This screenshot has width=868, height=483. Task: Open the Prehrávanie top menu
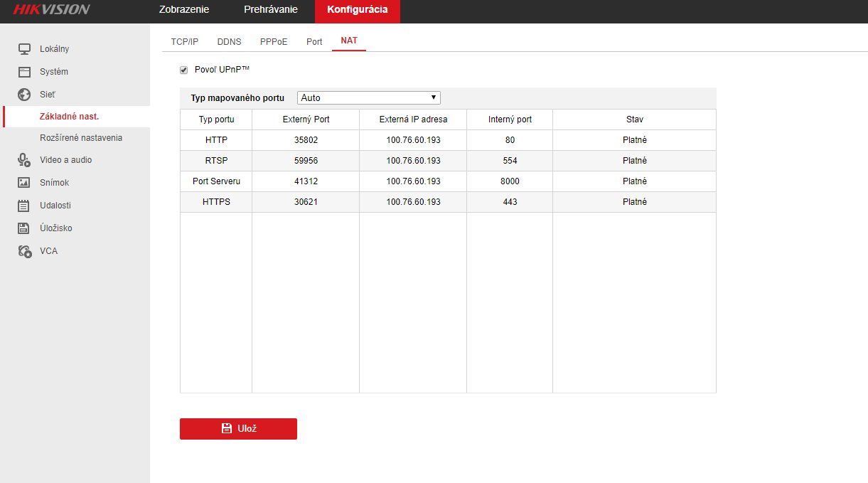point(271,10)
